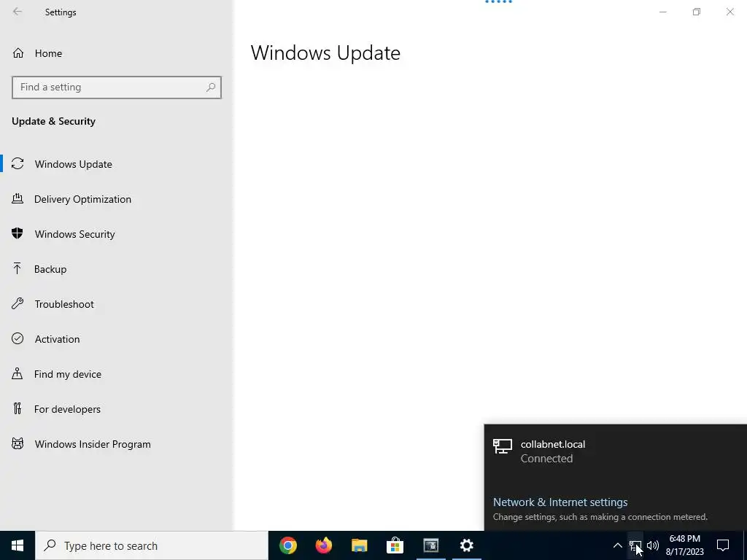Image resolution: width=747 pixels, height=560 pixels.
Task: Open File Explorer from the taskbar
Action: (x=359, y=545)
